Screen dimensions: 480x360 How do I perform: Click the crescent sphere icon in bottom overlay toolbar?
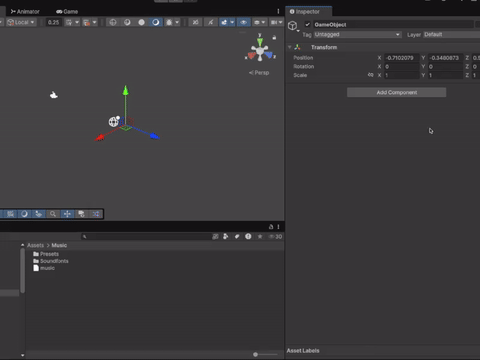[x=24, y=214]
